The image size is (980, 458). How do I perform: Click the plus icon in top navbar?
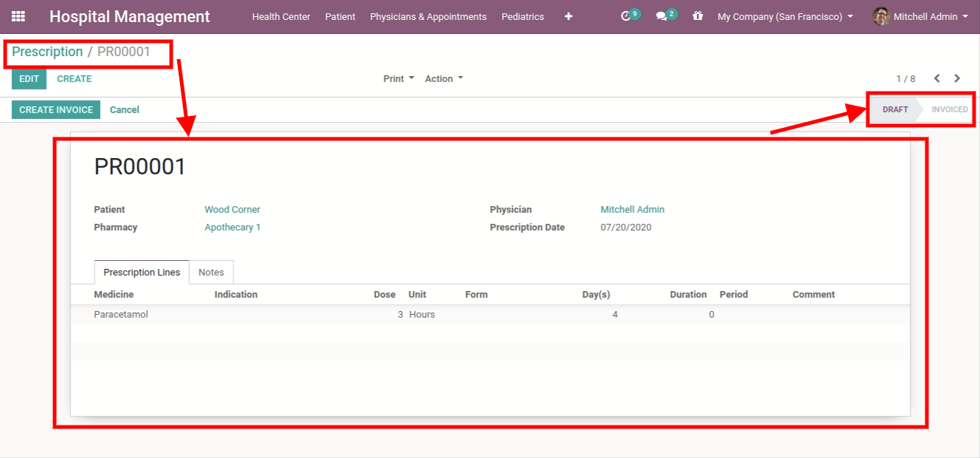click(568, 16)
